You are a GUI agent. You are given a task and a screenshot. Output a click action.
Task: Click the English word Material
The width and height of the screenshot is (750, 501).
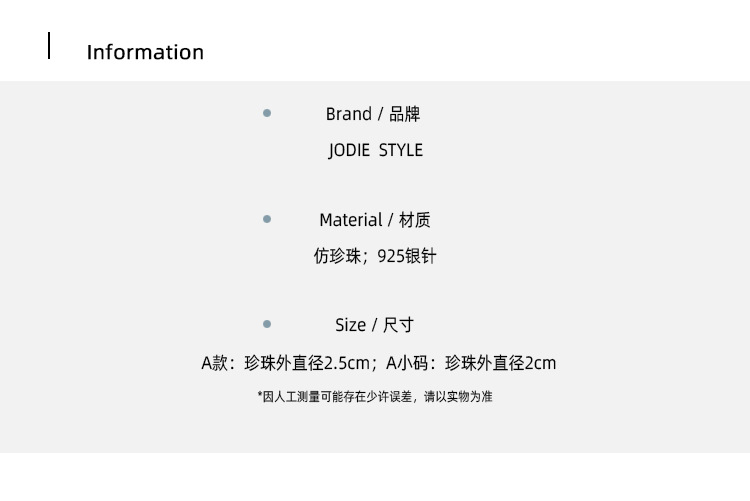[350, 220]
